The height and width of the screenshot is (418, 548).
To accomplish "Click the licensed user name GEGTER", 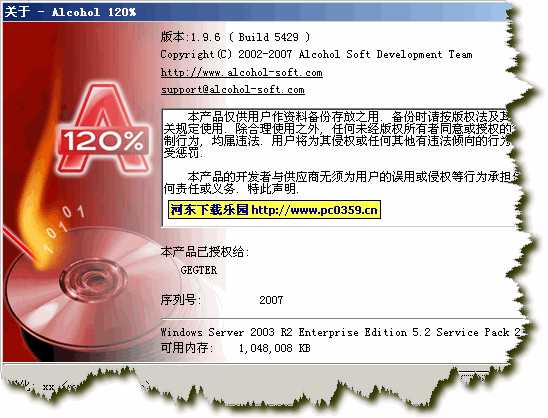I will [x=199, y=270].
